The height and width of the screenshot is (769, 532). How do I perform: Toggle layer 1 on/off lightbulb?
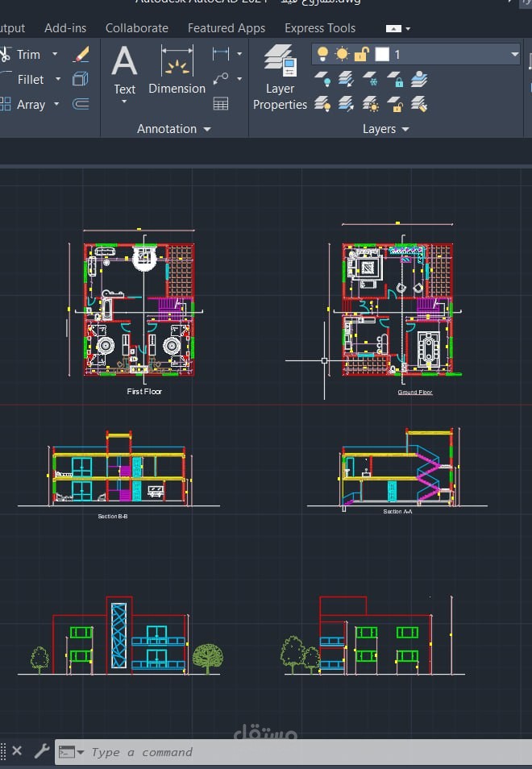(322, 54)
